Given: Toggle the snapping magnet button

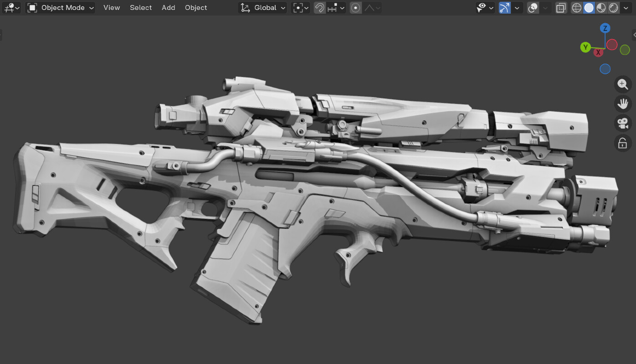Looking at the screenshot, I should [x=319, y=8].
